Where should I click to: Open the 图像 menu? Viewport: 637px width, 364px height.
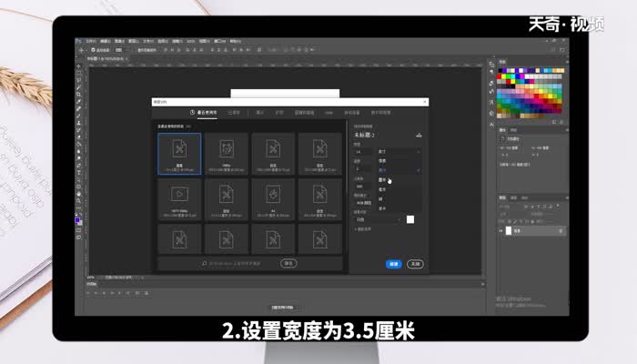click(119, 42)
